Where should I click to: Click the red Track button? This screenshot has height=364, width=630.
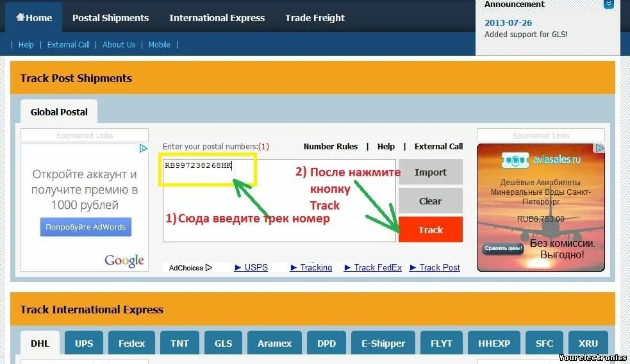click(431, 229)
